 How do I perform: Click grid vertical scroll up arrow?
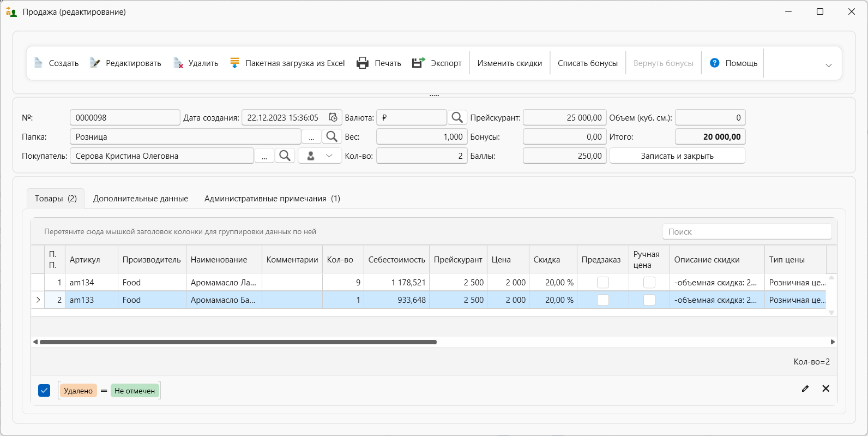click(831, 278)
